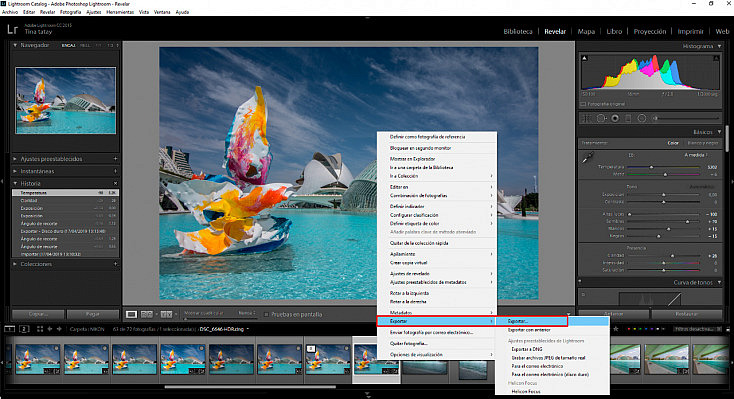Collapse the Historia panel
Screen dimensions: 734x399
click(x=15, y=183)
